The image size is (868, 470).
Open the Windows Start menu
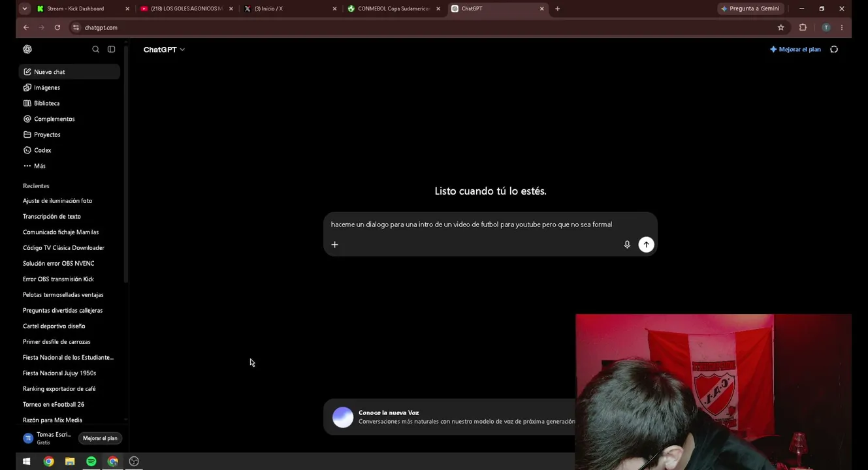[x=27, y=462]
